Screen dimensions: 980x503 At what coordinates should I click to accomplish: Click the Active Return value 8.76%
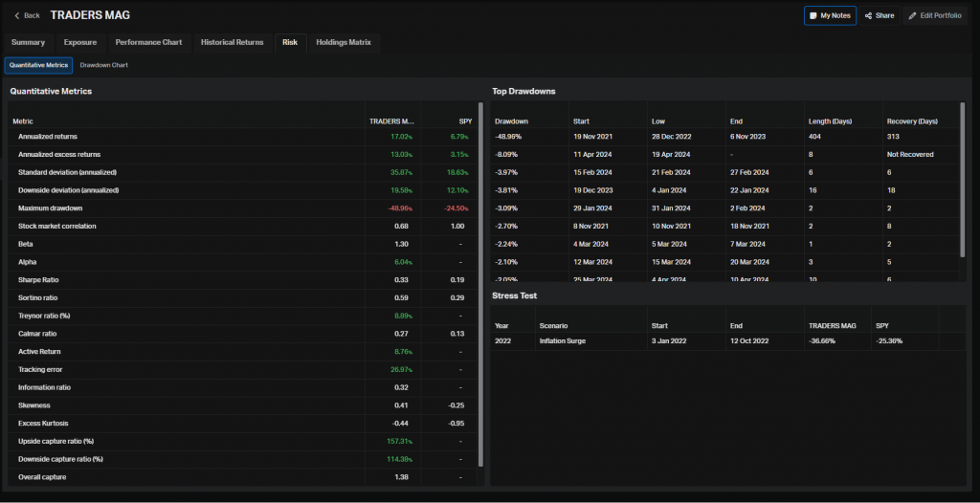click(403, 352)
